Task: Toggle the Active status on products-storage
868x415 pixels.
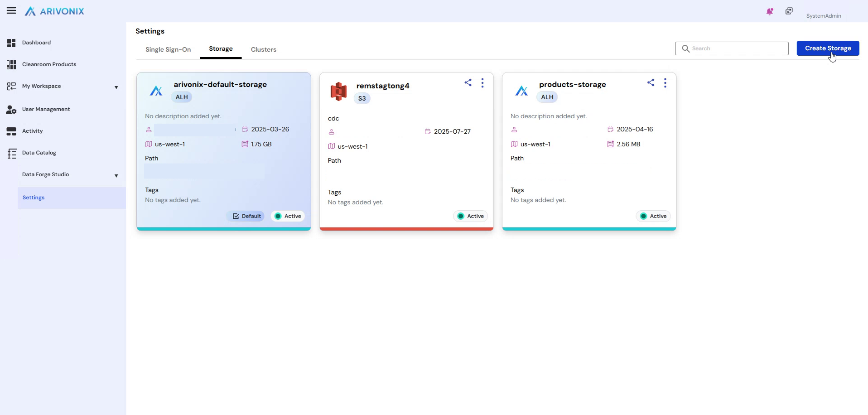Action: pyautogui.click(x=652, y=216)
